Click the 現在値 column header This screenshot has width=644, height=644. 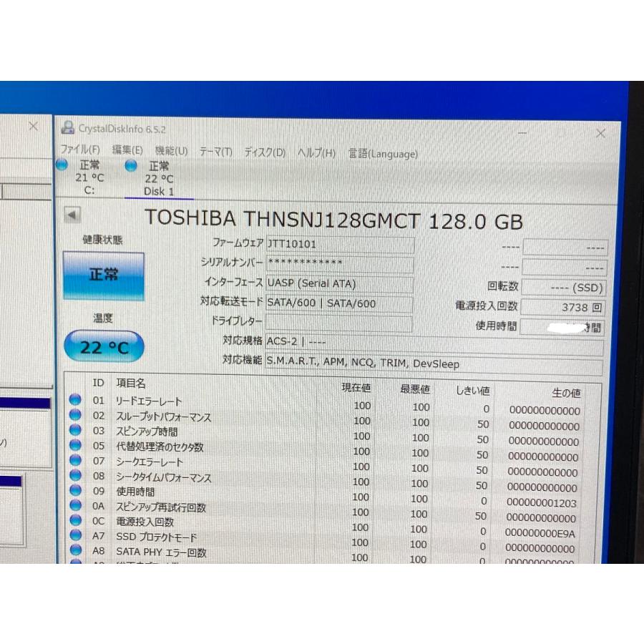pos(356,388)
